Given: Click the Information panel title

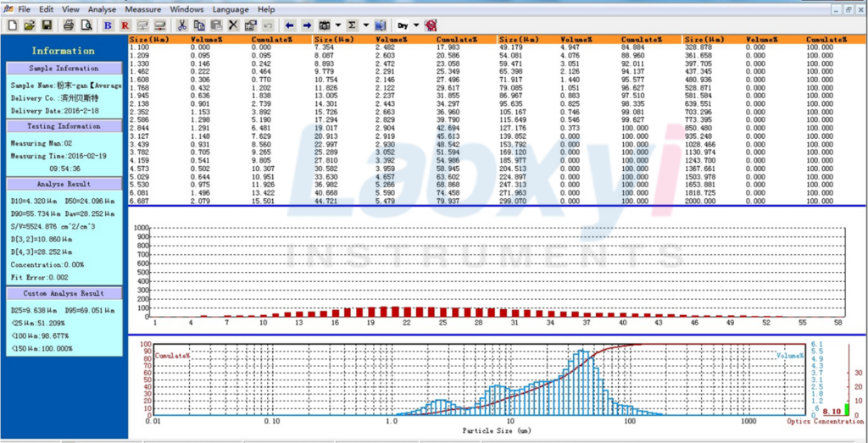Looking at the screenshot, I should coord(63,51).
